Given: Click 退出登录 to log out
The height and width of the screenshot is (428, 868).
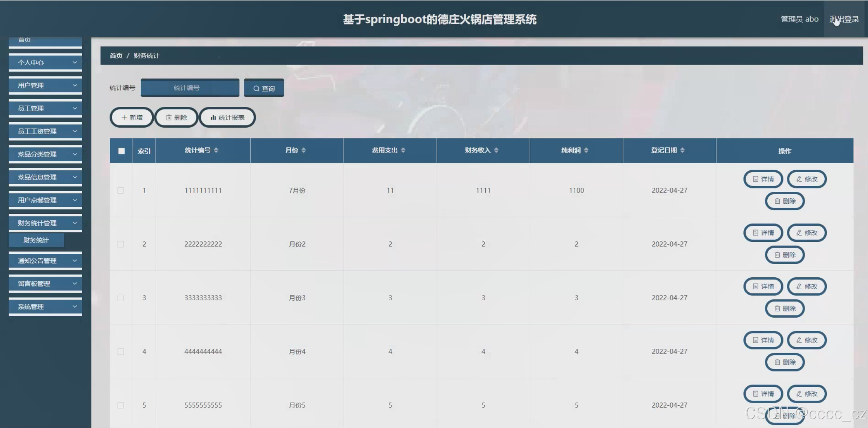Looking at the screenshot, I should pos(844,19).
